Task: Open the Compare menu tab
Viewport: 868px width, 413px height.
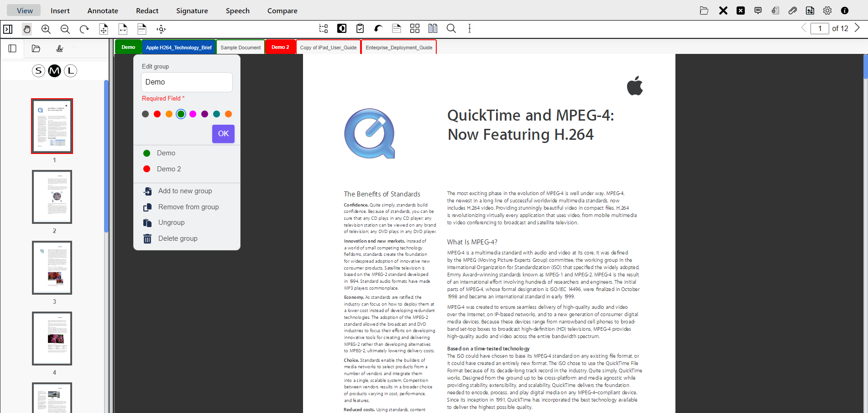Action: point(282,11)
